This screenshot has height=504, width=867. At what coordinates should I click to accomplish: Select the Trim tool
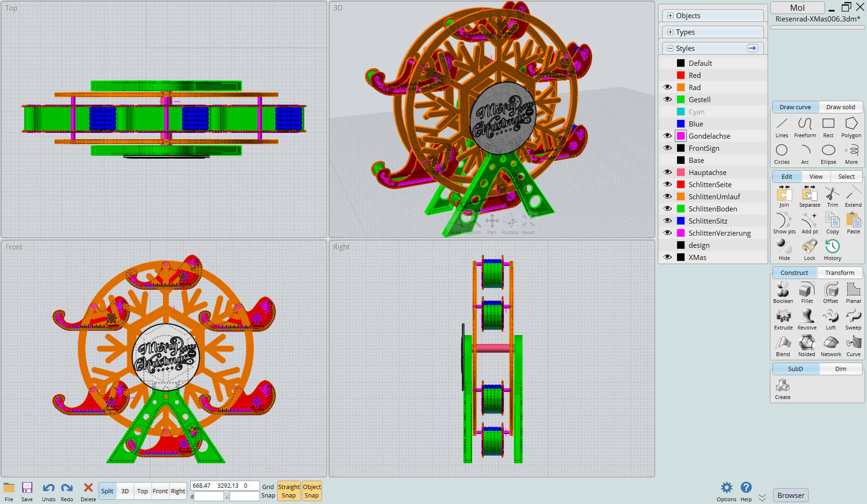(x=832, y=197)
